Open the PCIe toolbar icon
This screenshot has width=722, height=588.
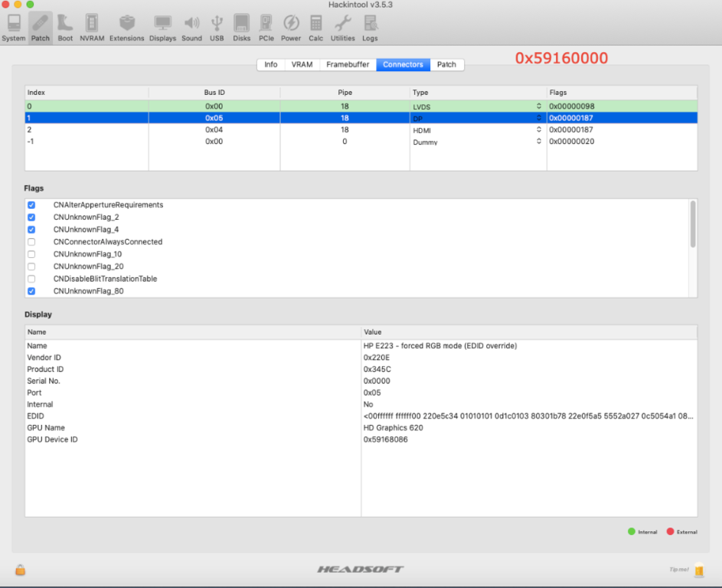(266, 25)
